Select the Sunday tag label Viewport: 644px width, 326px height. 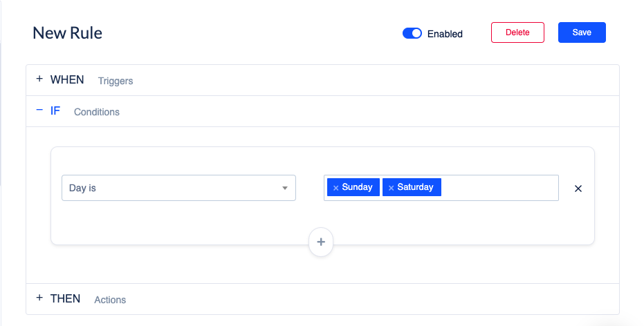357,187
